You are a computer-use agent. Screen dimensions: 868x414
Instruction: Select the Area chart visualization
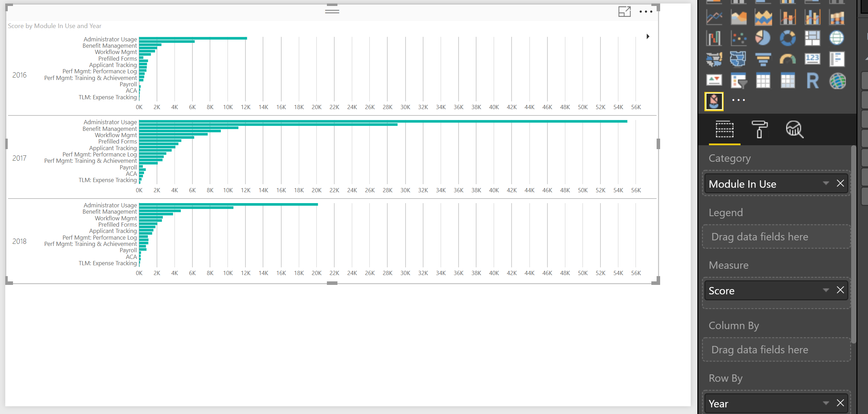click(738, 18)
